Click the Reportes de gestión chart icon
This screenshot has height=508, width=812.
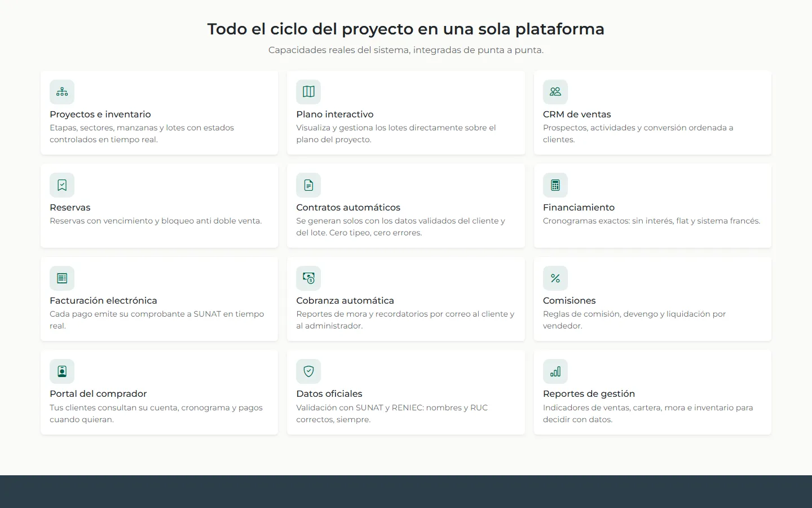click(555, 371)
